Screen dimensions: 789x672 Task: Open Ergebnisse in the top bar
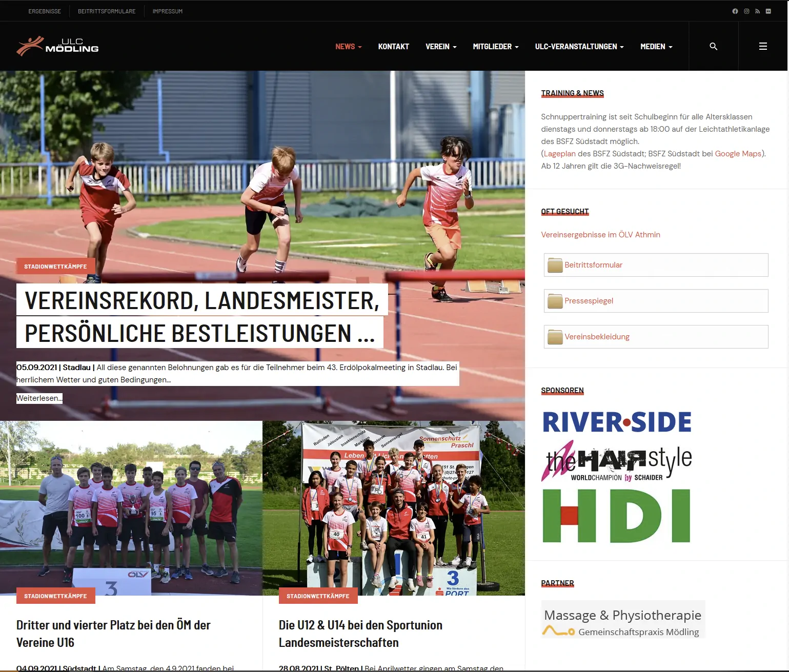click(45, 11)
